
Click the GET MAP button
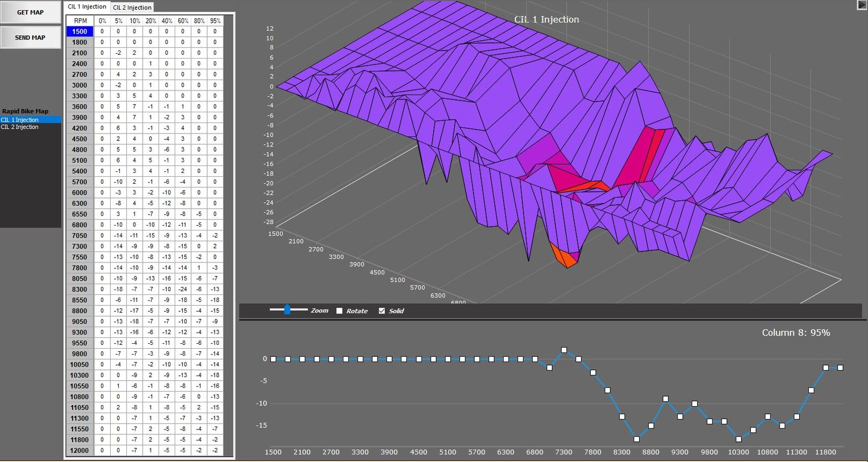pos(30,12)
